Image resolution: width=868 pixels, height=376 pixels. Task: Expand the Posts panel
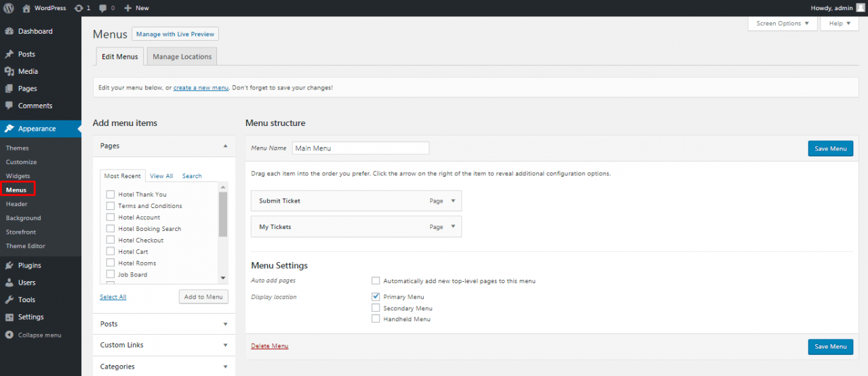point(225,324)
